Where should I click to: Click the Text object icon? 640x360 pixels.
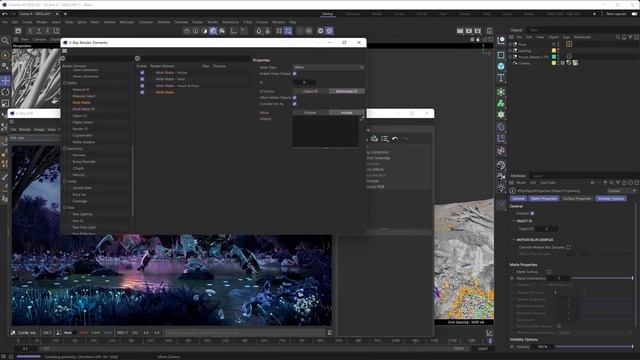[x=501, y=78]
